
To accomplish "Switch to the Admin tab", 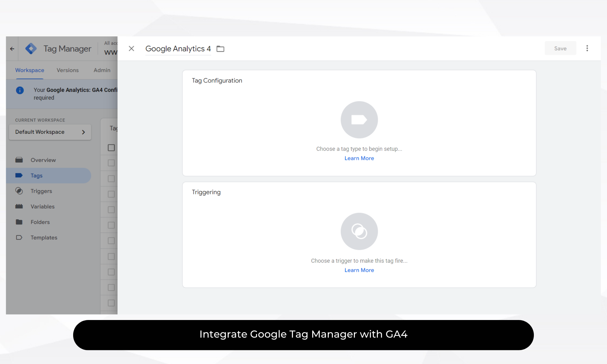I will click(x=102, y=70).
